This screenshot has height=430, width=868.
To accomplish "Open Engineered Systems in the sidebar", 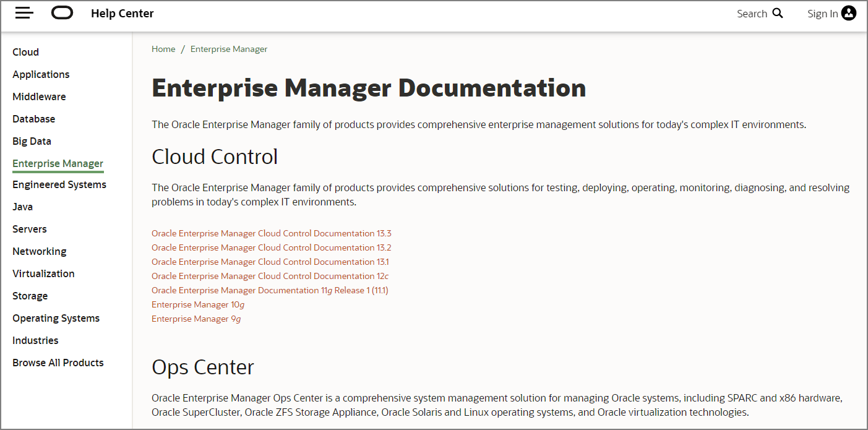I will coord(59,184).
